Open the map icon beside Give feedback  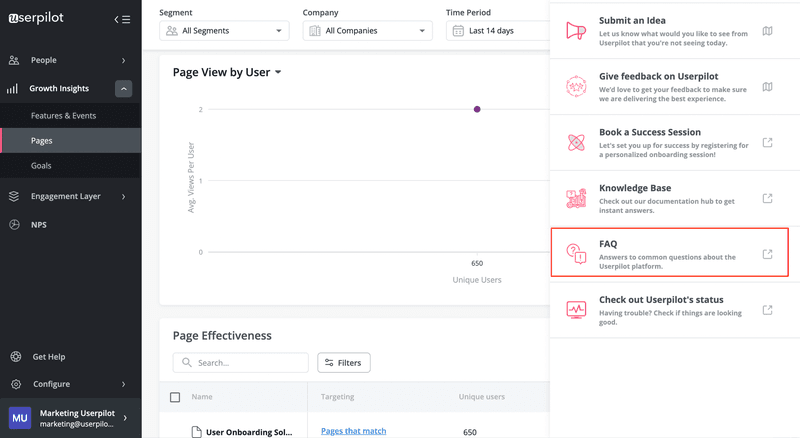pos(767,87)
